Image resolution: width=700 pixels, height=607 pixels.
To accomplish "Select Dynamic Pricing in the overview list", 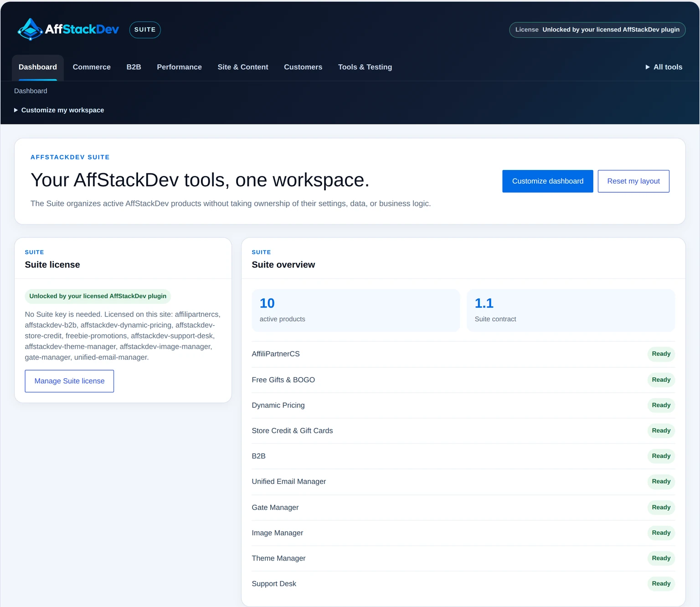I will (278, 406).
